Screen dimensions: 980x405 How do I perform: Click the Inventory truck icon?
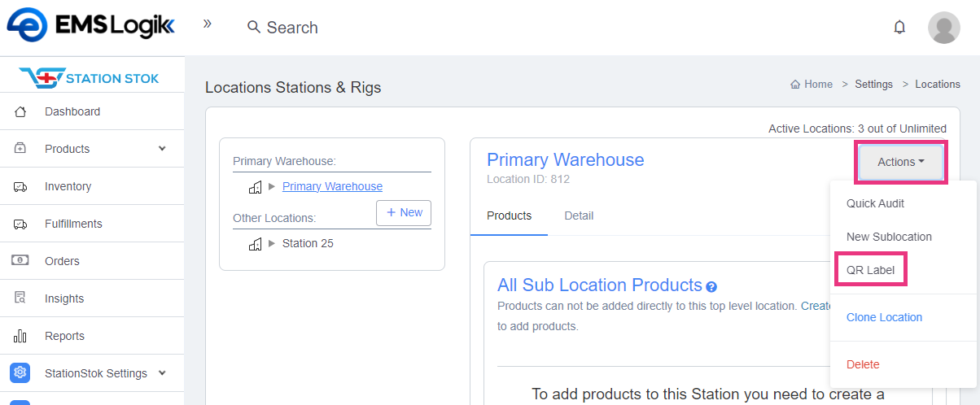[x=21, y=186]
